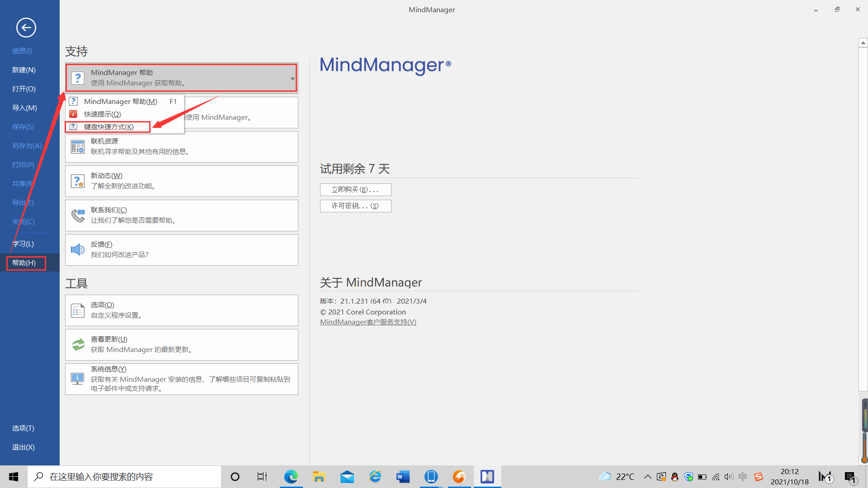The height and width of the screenshot is (488, 868).
Task: Open the 学习(L) sidebar item
Action: (x=23, y=244)
